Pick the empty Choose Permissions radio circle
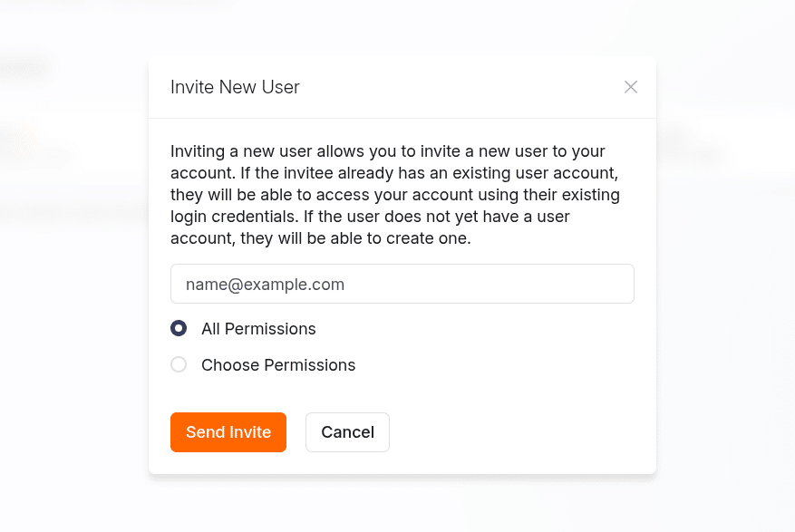 click(179, 364)
